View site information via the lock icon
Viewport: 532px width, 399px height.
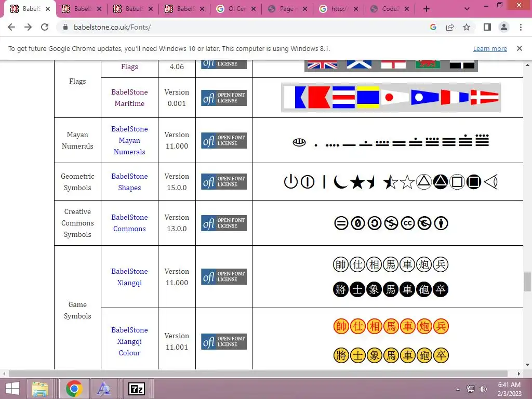65,27
